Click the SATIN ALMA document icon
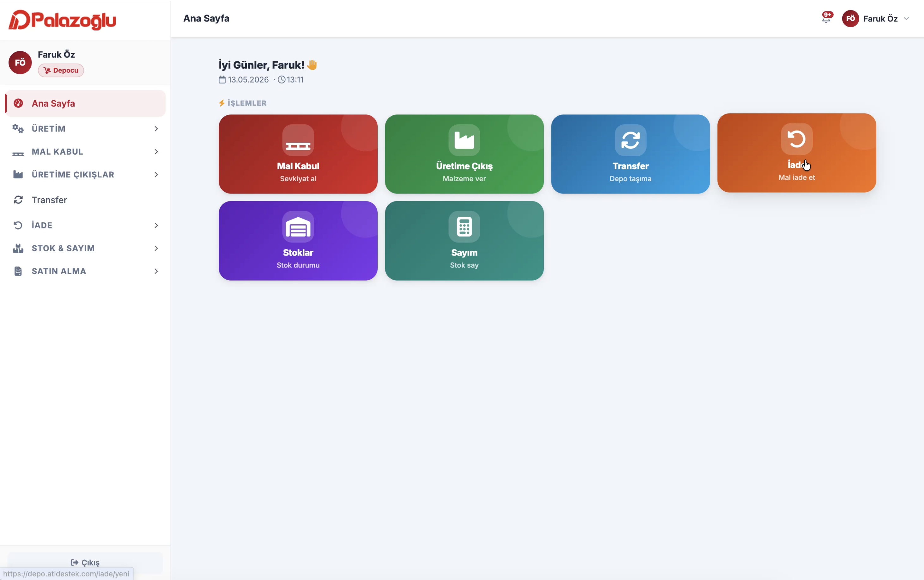The width and height of the screenshot is (924, 580). coord(18,271)
